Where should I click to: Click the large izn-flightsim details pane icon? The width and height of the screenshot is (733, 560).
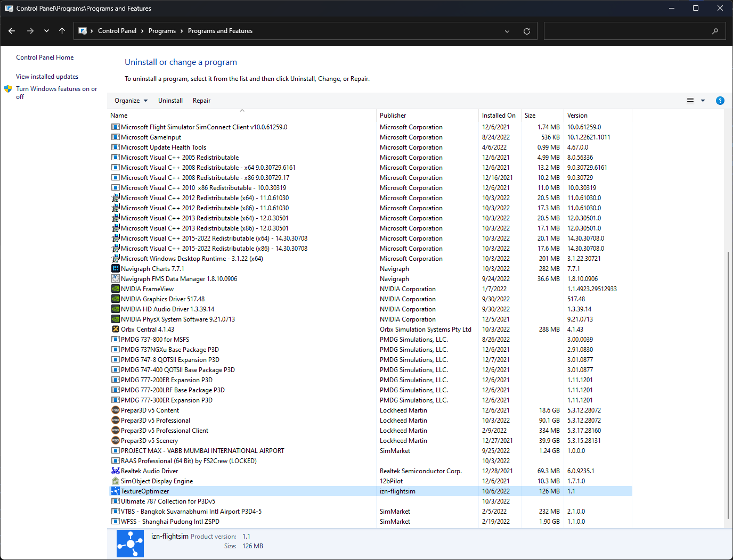click(130, 543)
